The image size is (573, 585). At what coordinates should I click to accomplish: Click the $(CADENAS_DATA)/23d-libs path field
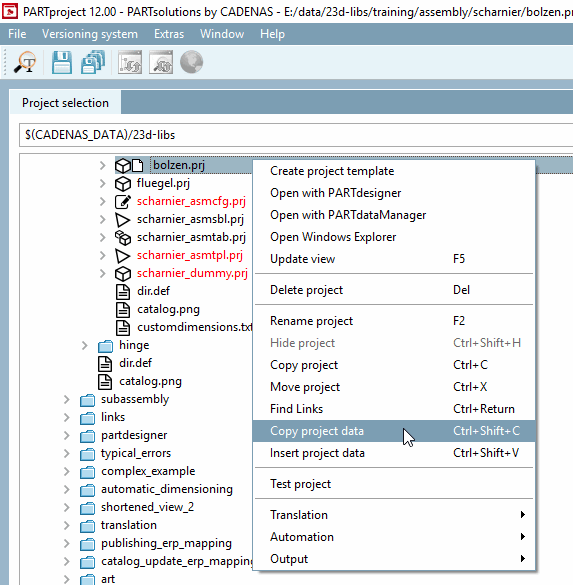click(296, 135)
